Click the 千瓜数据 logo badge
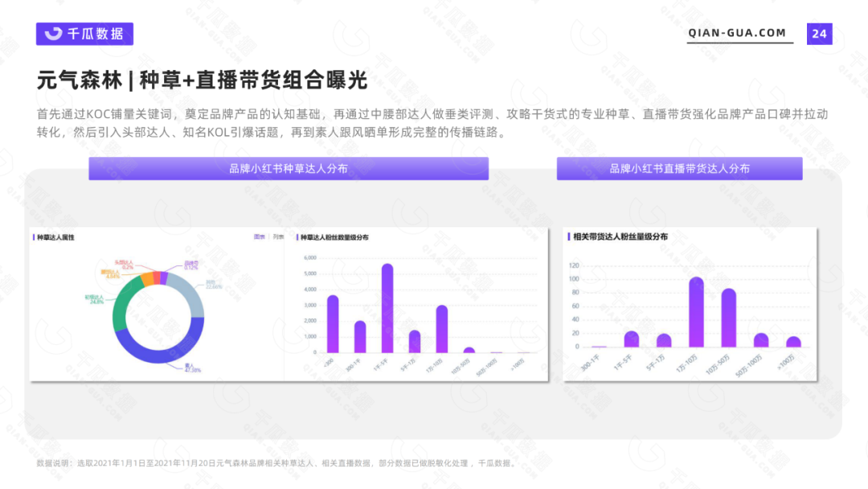Screen dimensions: 868x489 (x=84, y=34)
